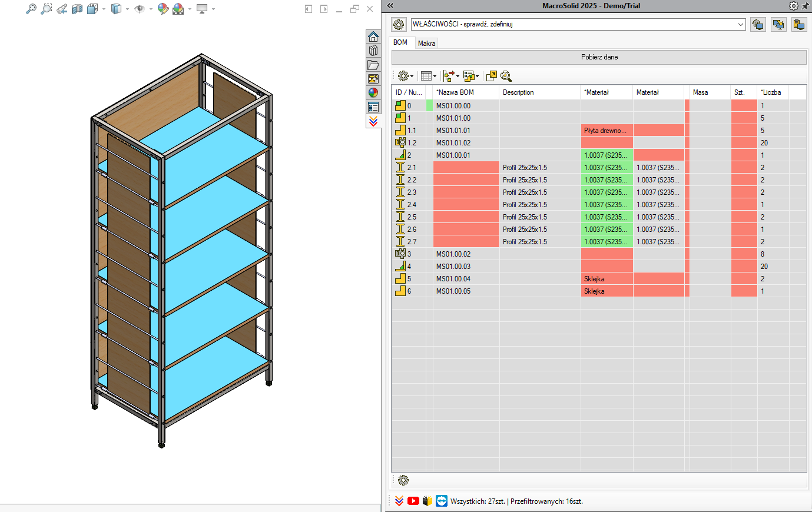
Task: Open the table columns dropdown
Action: tap(428, 76)
